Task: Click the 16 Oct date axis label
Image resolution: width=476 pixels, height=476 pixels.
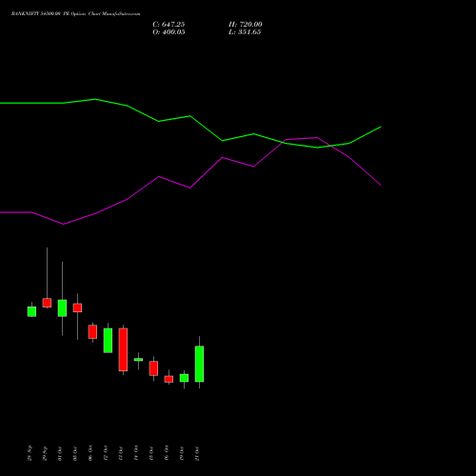Action: (167, 453)
